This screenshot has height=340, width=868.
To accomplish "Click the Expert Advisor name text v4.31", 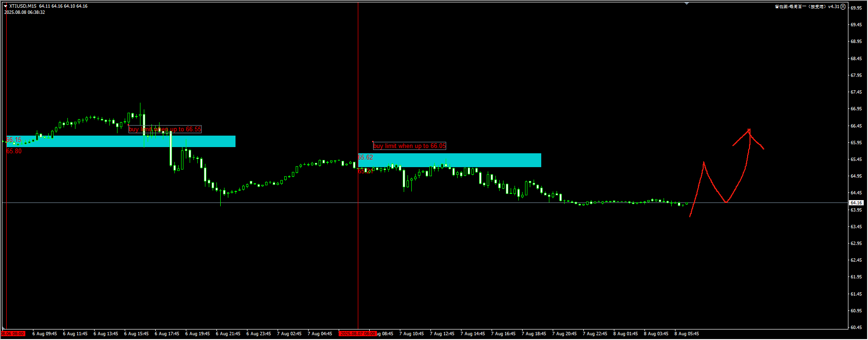I will (x=806, y=7).
